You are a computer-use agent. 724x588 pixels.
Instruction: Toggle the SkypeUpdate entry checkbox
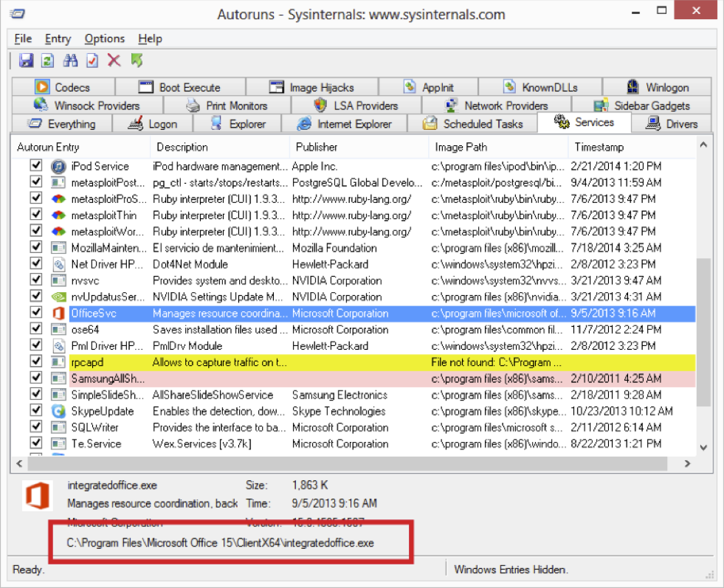click(x=36, y=410)
